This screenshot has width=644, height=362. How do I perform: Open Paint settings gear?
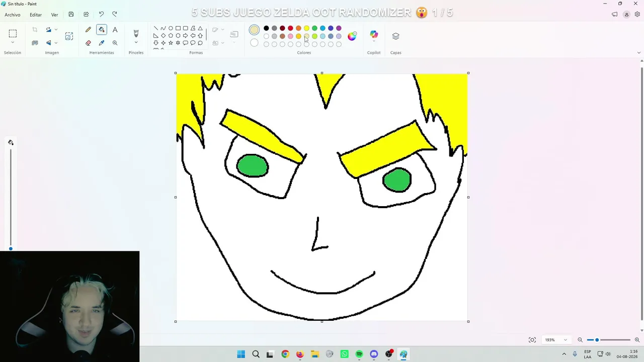pos(637,15)
